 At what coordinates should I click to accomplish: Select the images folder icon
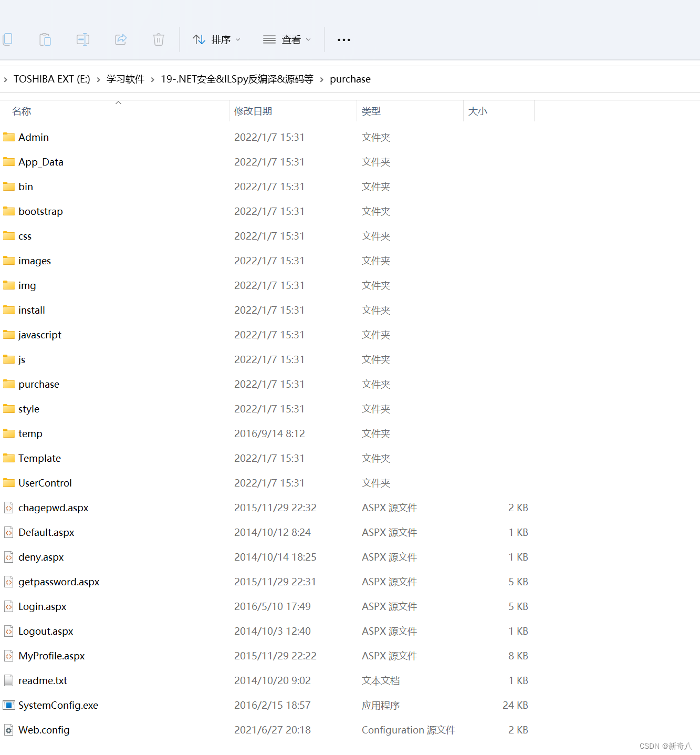(x=9, y=261)
